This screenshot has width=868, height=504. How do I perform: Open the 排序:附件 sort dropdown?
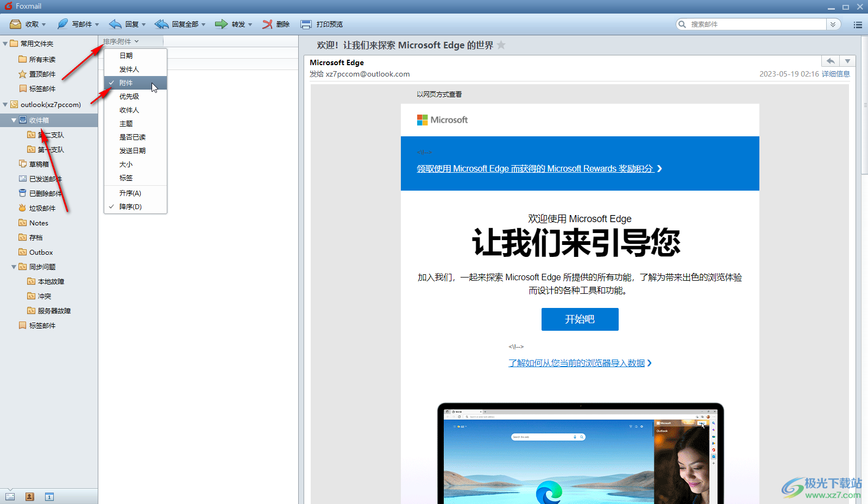click(121, 41)
